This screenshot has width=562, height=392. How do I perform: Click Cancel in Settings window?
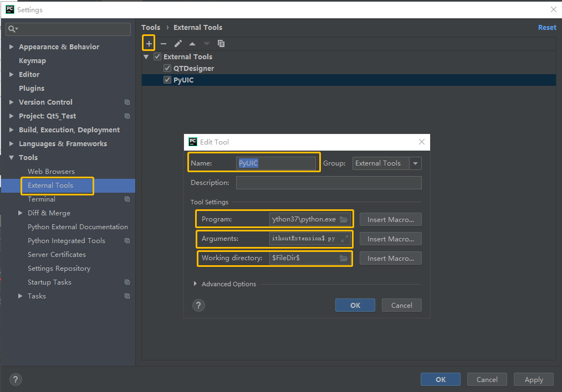487,379
